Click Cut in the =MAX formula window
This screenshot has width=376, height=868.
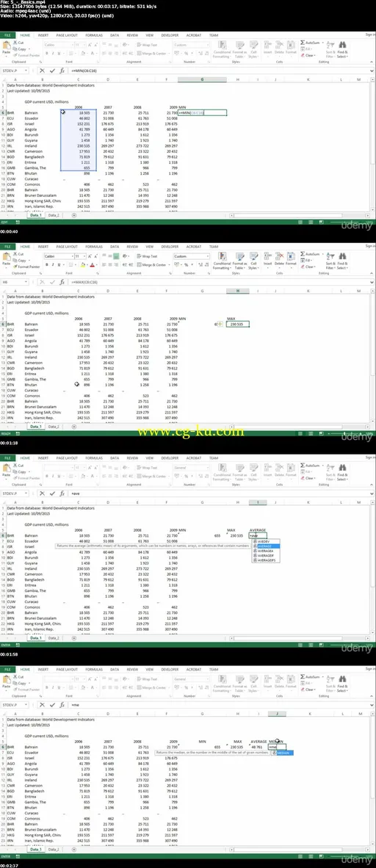coord(19,254)
